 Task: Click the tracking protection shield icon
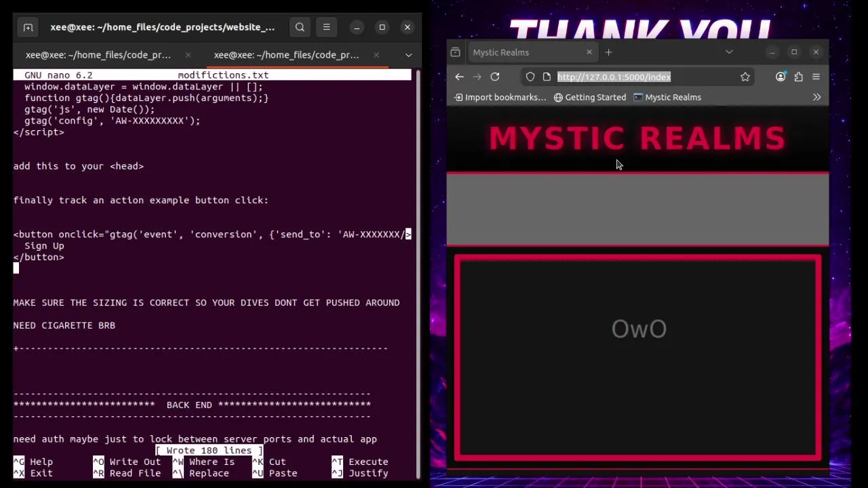(530, 77)
